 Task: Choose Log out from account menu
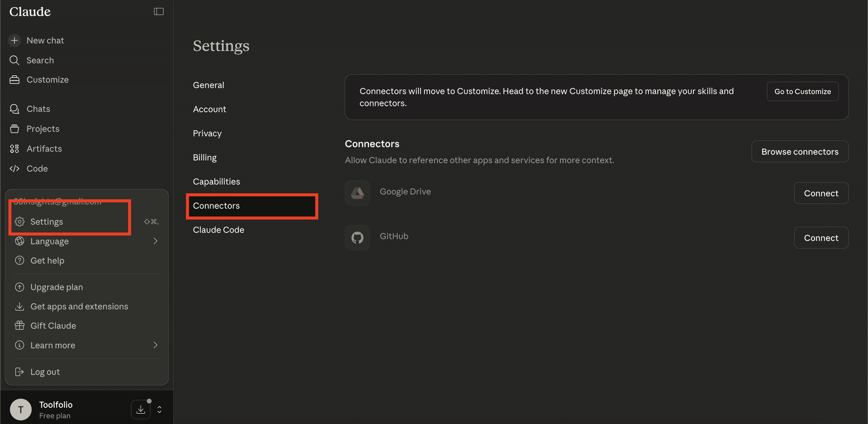pyautogui.click(x=45, y=372)
